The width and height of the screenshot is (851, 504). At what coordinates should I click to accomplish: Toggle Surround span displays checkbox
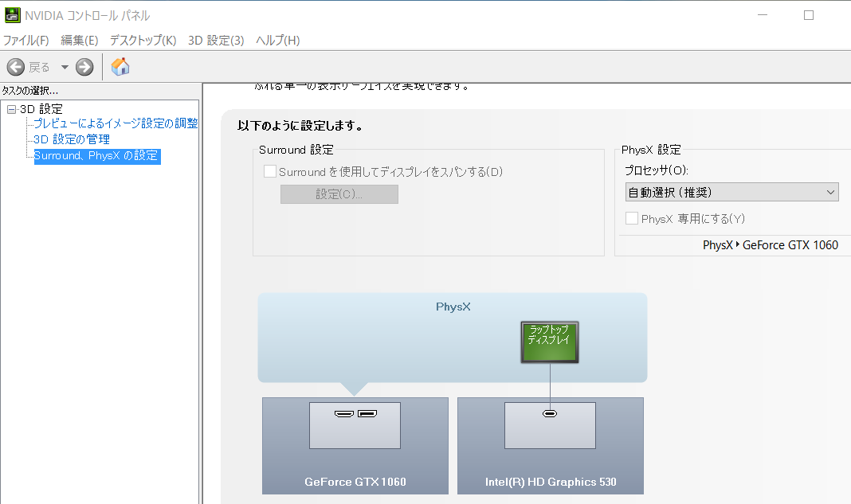270,171
